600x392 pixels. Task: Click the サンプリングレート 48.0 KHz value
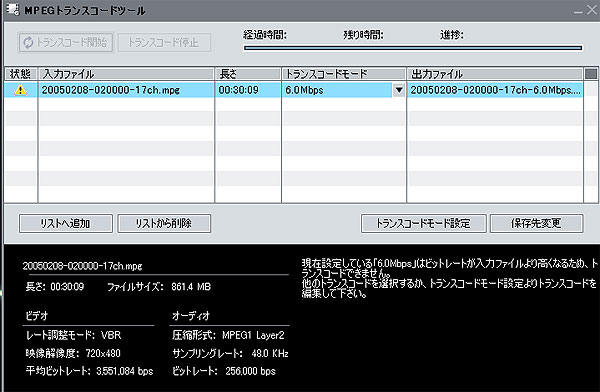[x=270, y=353]
